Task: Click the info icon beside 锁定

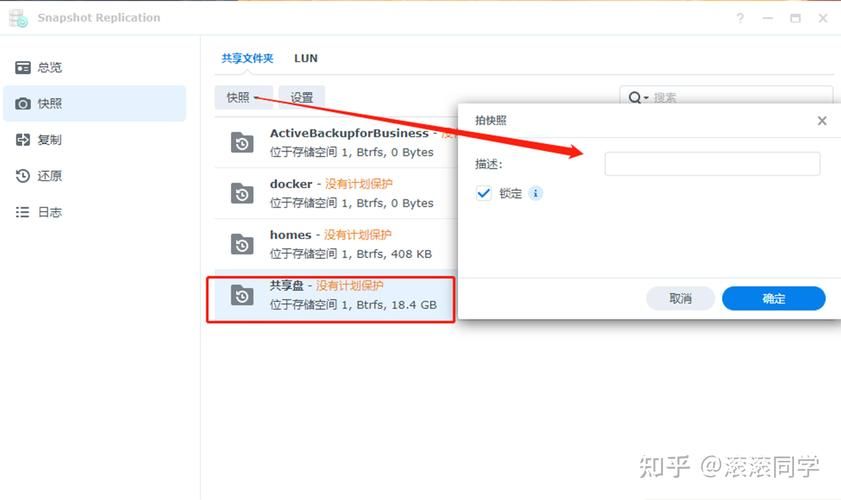Action: point(535,193)
